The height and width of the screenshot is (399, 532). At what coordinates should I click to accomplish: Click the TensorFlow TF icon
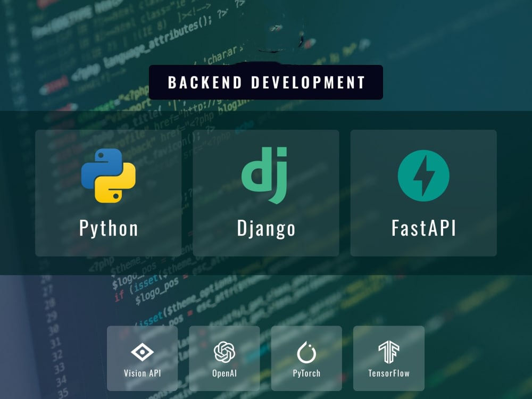389,352
